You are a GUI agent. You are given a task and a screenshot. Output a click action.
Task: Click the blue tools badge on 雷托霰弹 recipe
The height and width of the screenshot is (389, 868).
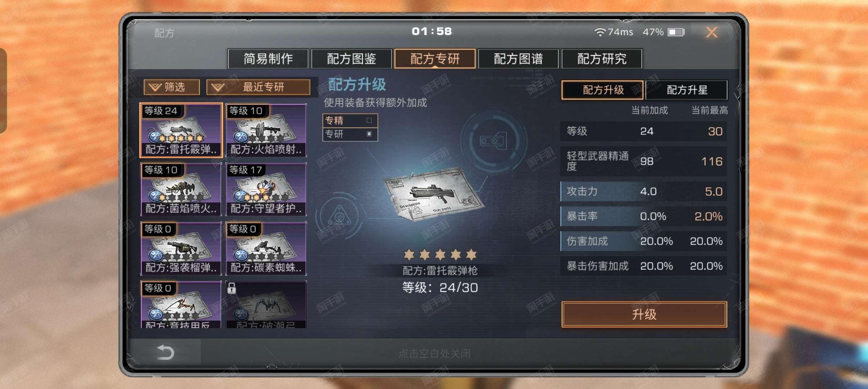[156, 137]
